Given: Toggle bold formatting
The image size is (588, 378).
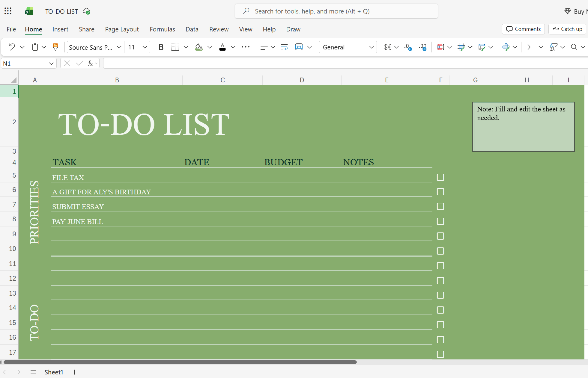Looking at the screenshot, I should pos(161,47).
